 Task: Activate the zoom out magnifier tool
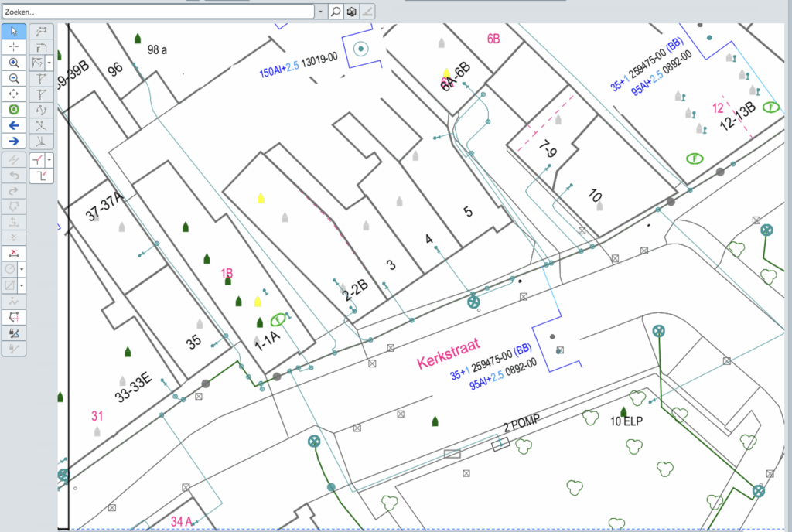14,78
